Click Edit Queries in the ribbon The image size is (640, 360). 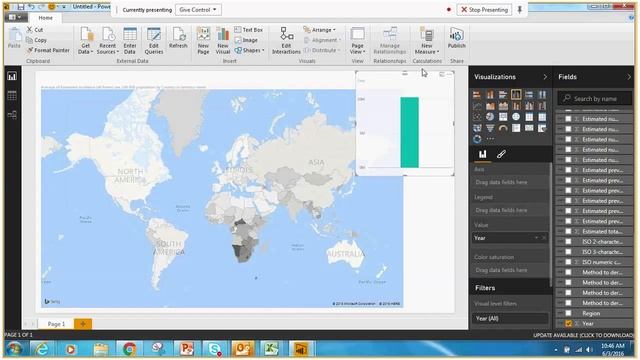click(x=154, y=41)
